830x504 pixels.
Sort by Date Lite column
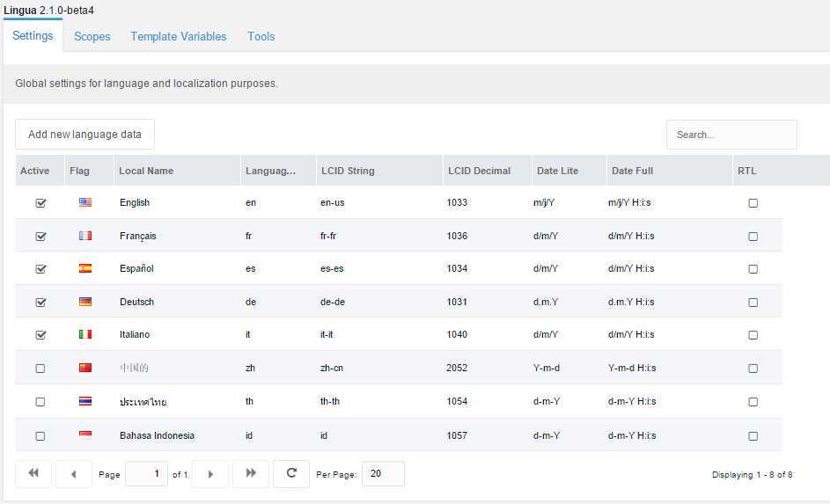[569, 171]
